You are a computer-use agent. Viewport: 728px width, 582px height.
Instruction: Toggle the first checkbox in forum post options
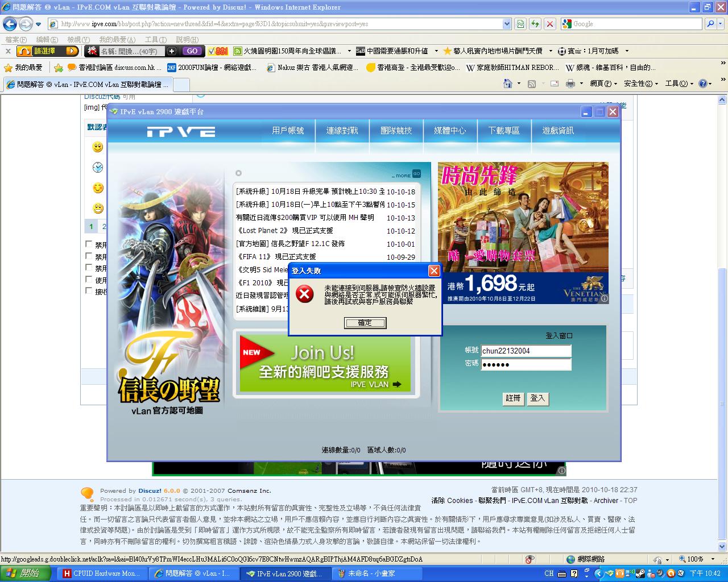point(88,244)
